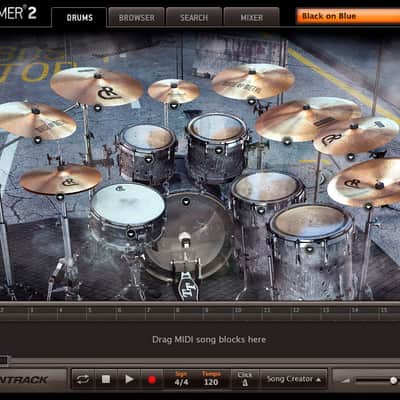Viewport: 400px width, 400px height.
Task: Hit the hi-hat cymbal
Action: (x=61, y=179)
